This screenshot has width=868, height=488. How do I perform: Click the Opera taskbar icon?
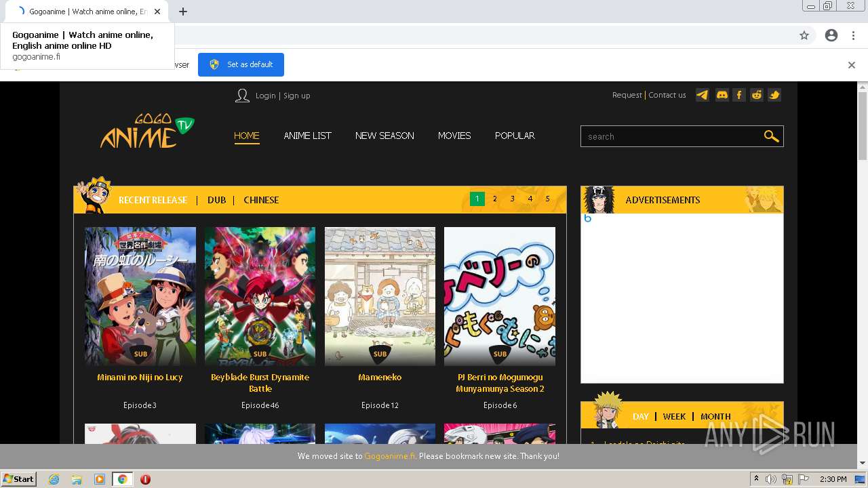pyautogui.click(x=145, y=479)
